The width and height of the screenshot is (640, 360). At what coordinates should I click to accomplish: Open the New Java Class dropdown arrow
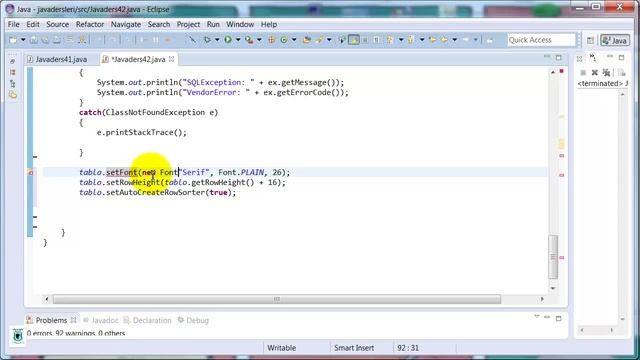[294, 40]
